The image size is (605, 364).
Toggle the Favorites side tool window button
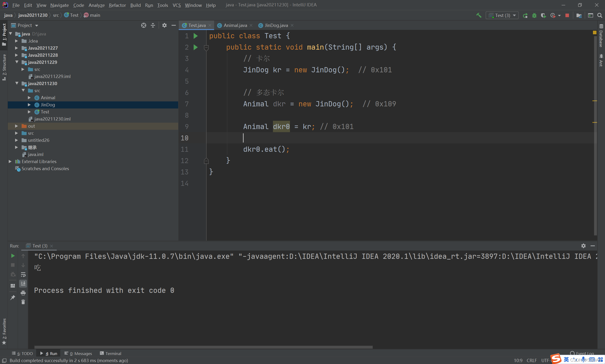[x=4, y=332]
